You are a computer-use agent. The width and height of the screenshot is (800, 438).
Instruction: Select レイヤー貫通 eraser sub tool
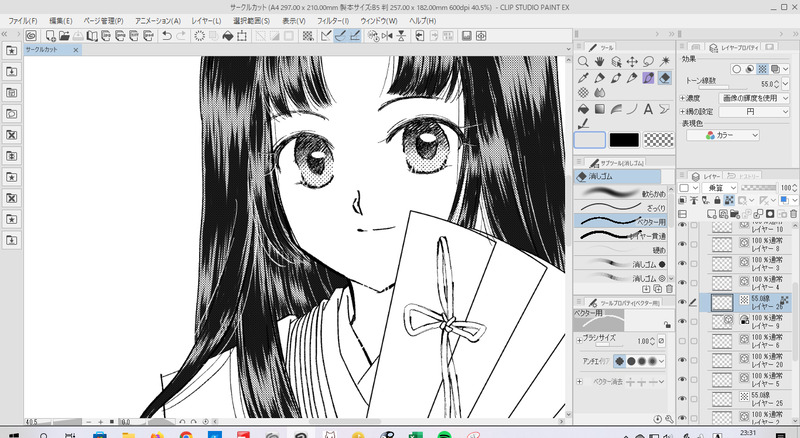pyautogui.click(x=621, y=235)
